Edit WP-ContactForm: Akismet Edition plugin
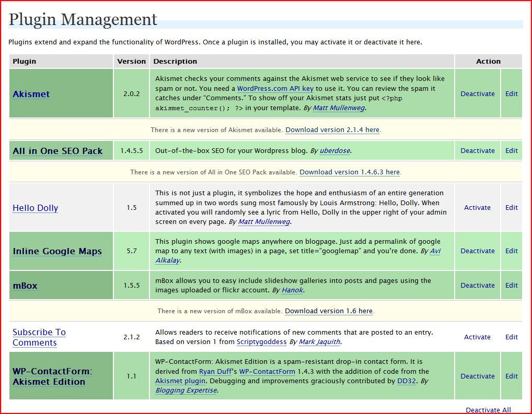The height and width of the screenshot is (414, 532). [511, 376]
